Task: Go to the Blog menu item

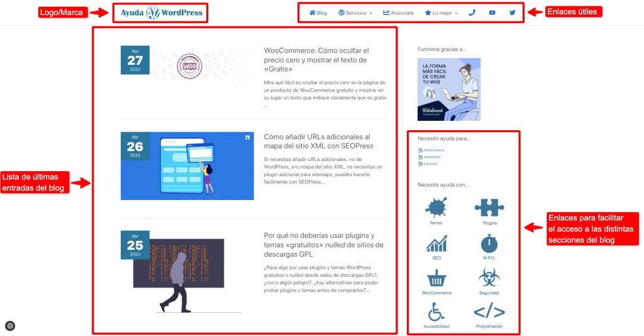Action: [318, 13]
